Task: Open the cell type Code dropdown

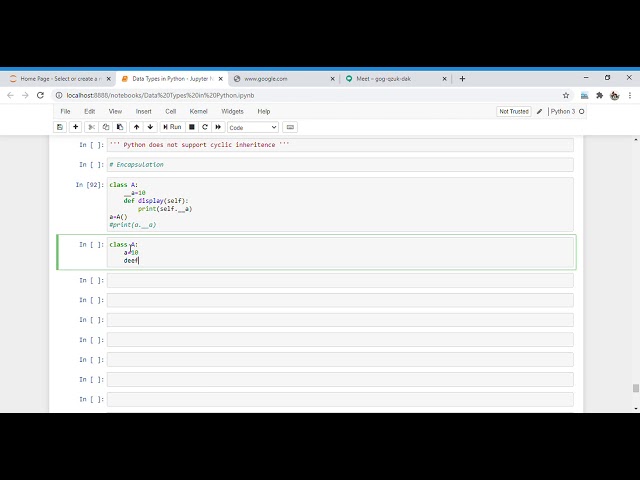Action: click(x=253, y=127)
